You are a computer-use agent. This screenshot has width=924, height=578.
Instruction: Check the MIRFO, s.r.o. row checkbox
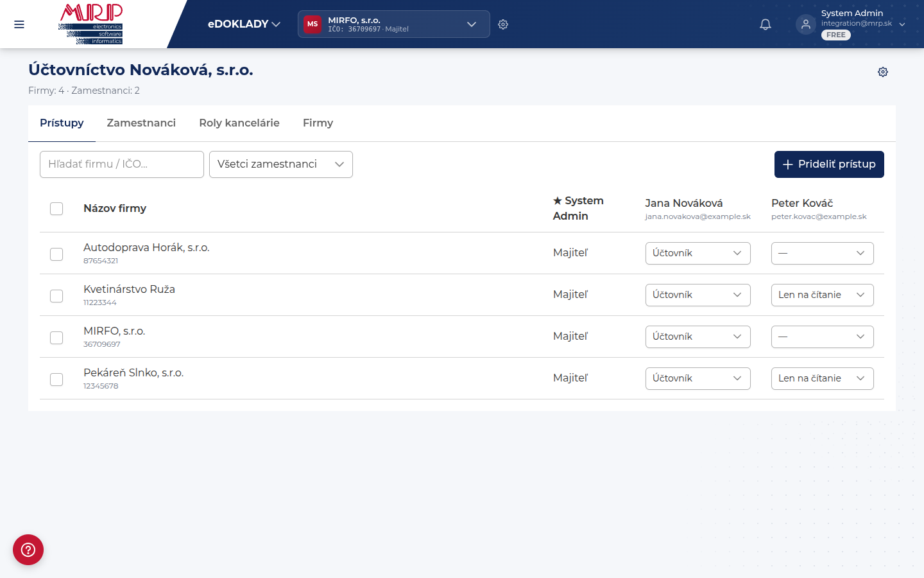(56, 338)
